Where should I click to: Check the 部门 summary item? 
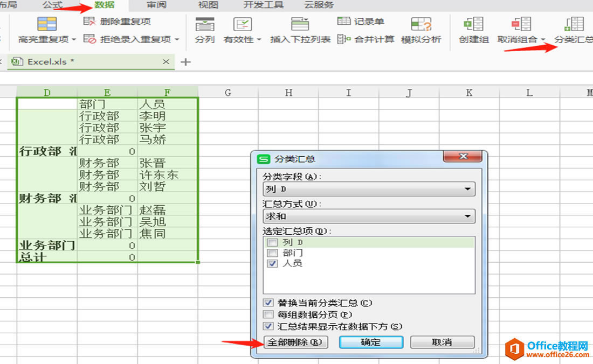pyautogui.click(x=272, y=253)
